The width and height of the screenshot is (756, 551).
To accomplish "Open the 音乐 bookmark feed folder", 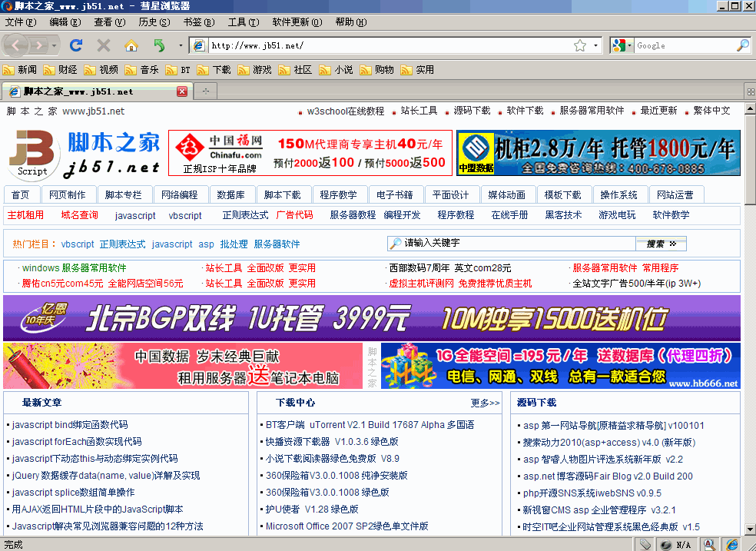I will (141, 70).
